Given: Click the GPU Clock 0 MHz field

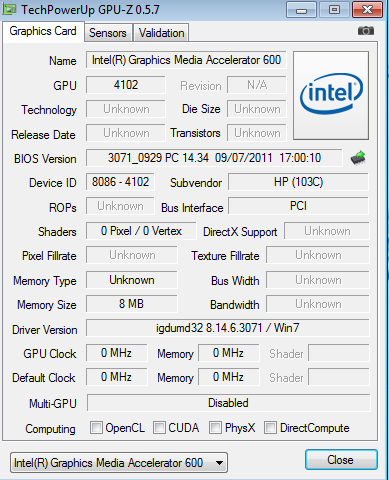Looking at the screenshot, I should 116,353.
